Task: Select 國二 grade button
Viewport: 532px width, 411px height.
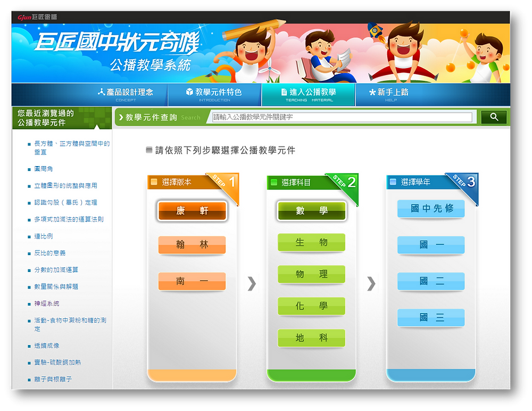Action: click(x=431, y=281)
